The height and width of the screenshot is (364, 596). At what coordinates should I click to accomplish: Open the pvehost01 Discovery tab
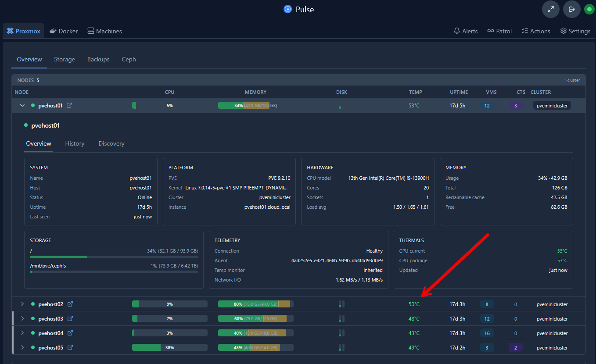click(111, 143)
